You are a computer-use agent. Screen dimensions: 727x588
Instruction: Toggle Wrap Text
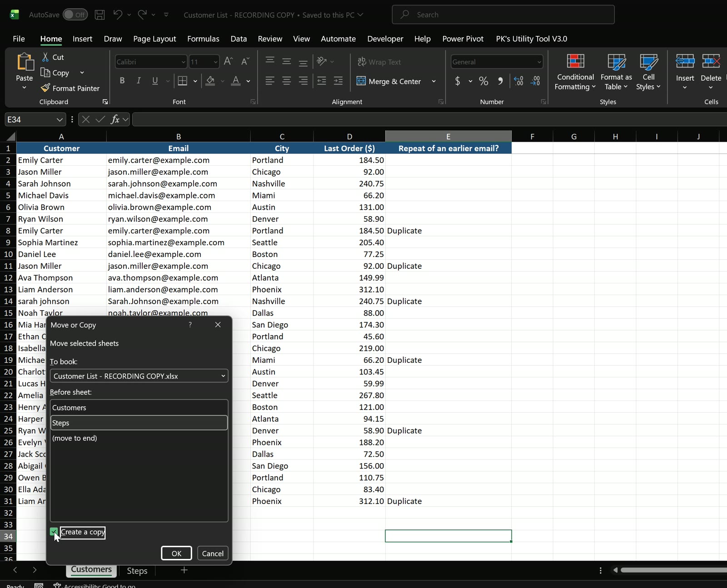tap(379, 62)
